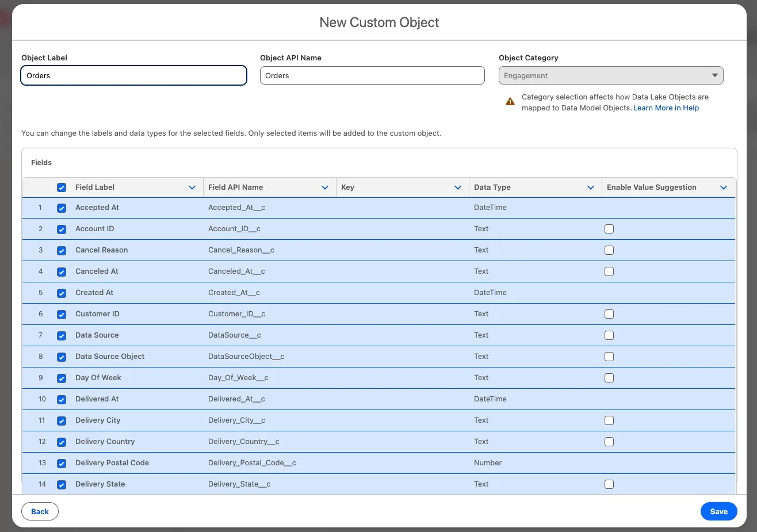The image size is (757, 532).
Task: Enable value suggestion for Cancel Reason
Action: [609, 250]
